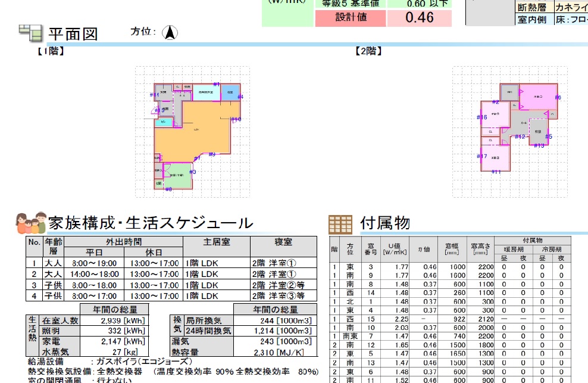588x383 pixels.
Task: Select the 2階 洋室③等 bedroom cell
Action: (283, 296)
